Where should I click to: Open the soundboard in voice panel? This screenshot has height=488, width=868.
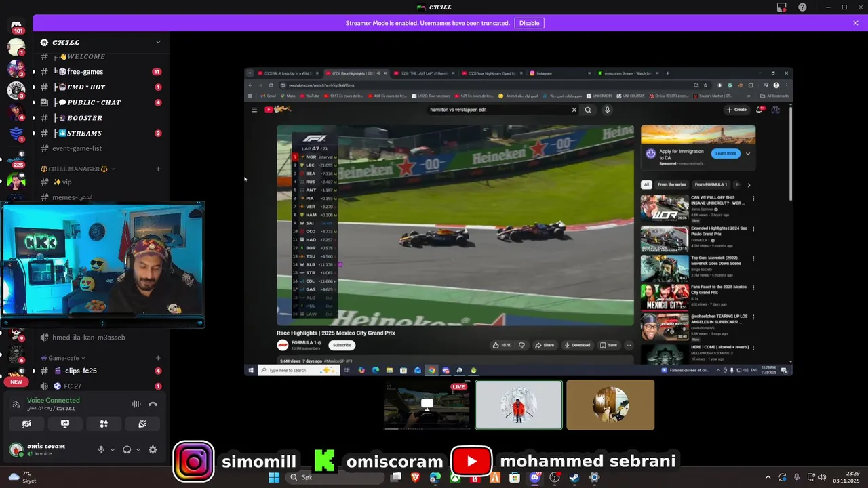tap(142, 424)
